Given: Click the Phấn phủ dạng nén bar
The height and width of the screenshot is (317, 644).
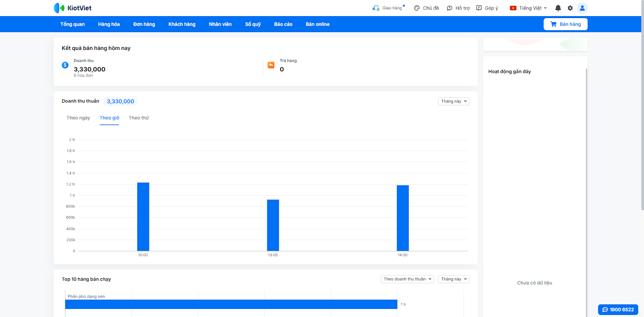Looking at the screenshot, I should coord(231,305).
